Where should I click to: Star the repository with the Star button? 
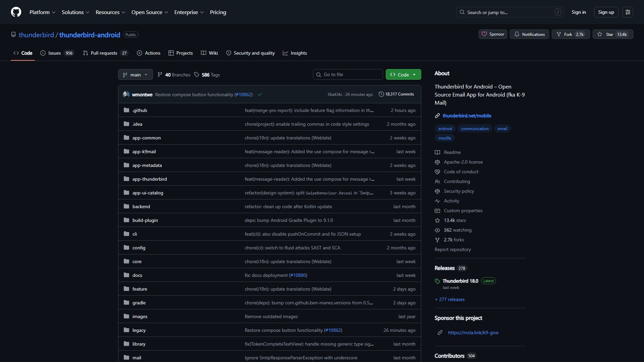[x=612, y=34]
